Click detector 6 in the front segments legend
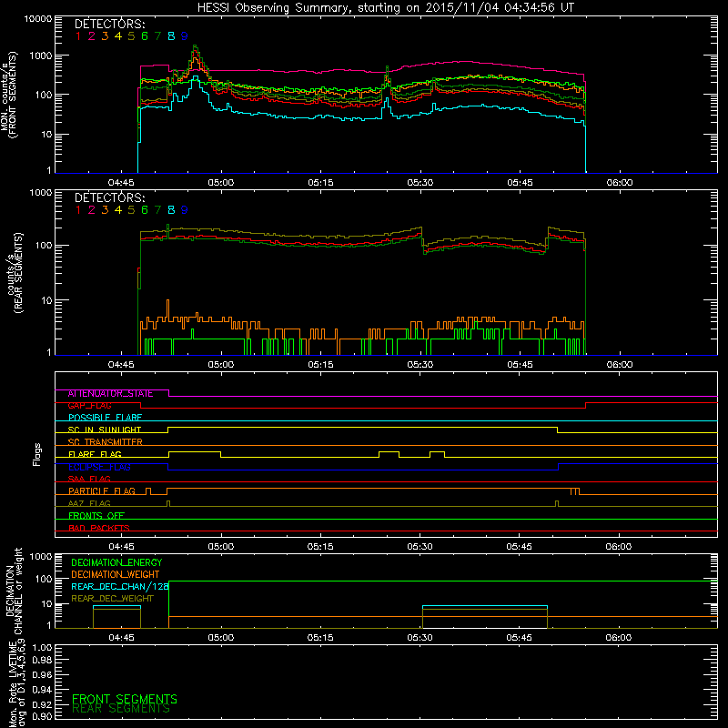Viewport: 728px width, 728px height. pos(145,36)
